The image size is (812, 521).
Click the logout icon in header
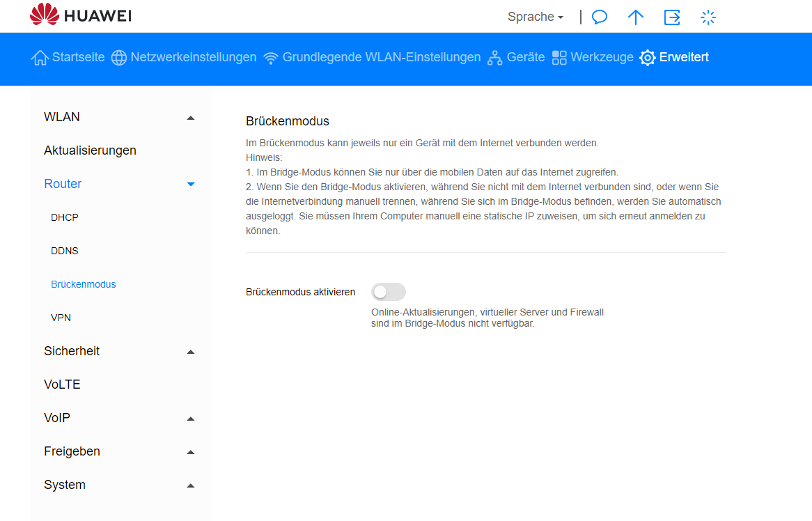click(x=672, y=17)
